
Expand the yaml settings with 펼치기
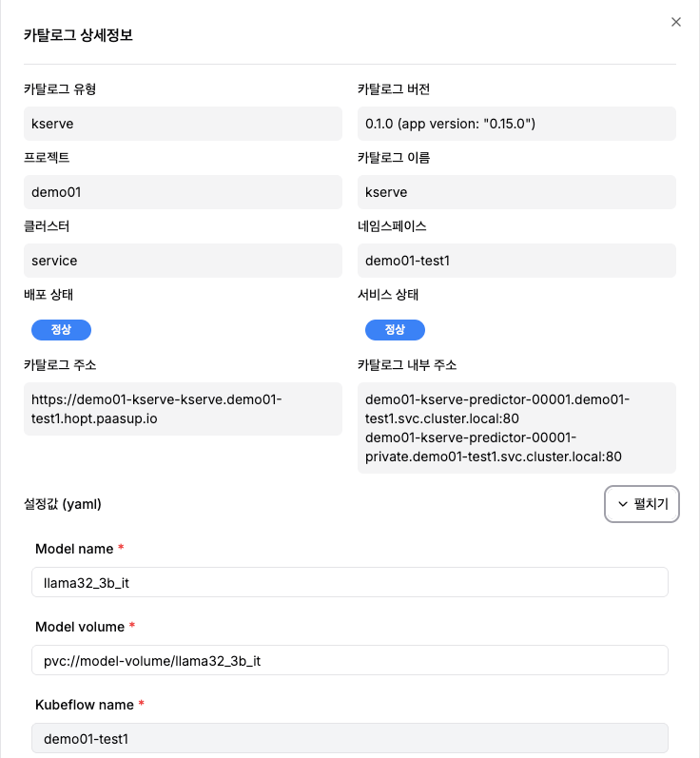[641, 504]
